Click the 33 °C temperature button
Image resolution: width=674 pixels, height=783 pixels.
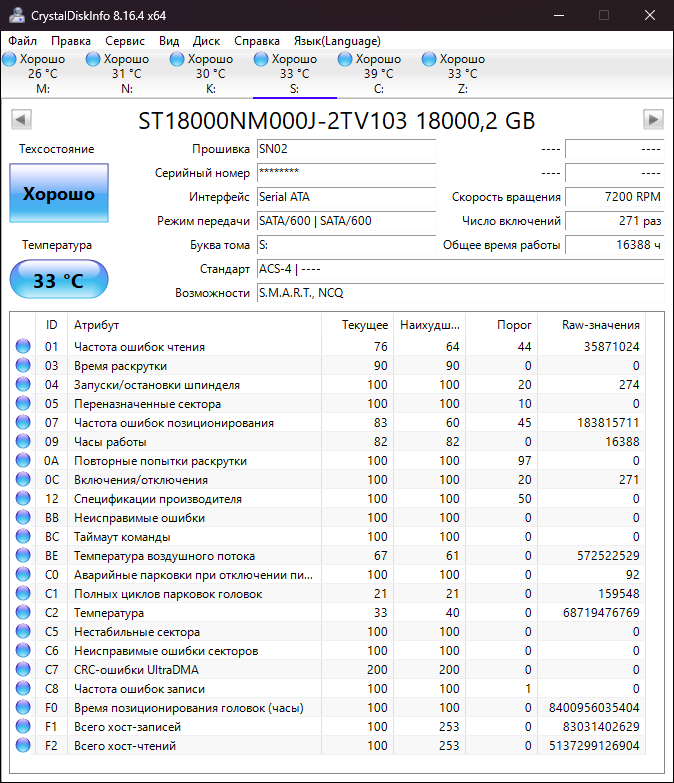click(59, 280)
